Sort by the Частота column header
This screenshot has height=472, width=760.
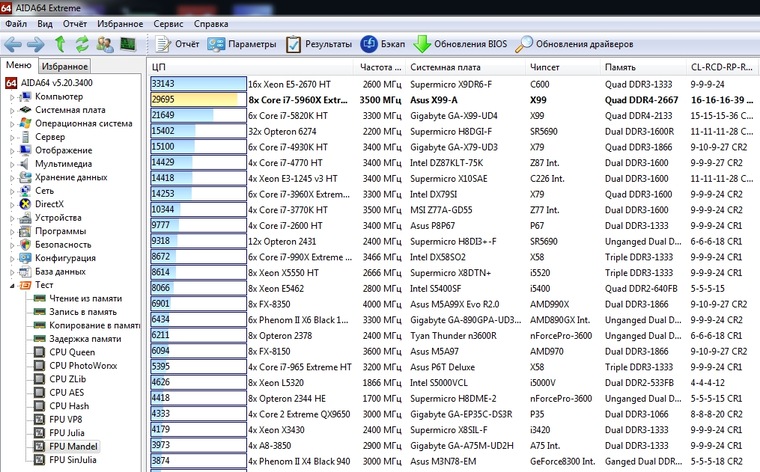380,67
